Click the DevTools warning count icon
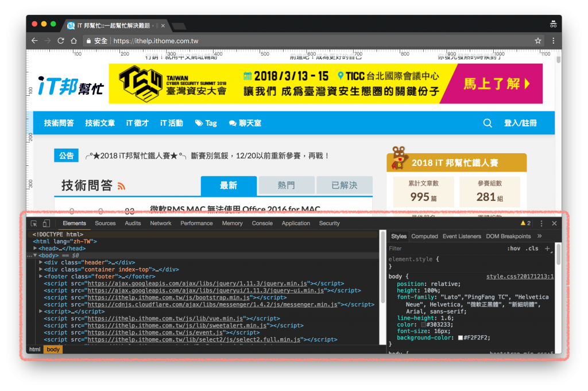Viewport: 588px width, 391px height. (525, 223)
